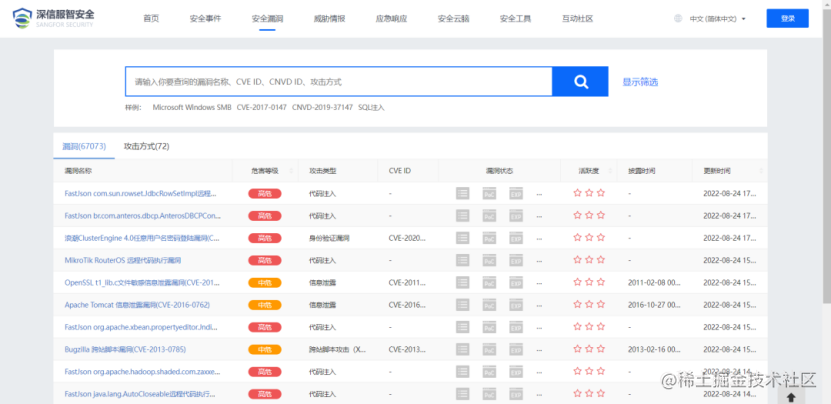Open FastJson com.sun.rowset.JdbcRowSetImpl vulnerability link
The image size is (831, 404).
click(x=140, y=194)
